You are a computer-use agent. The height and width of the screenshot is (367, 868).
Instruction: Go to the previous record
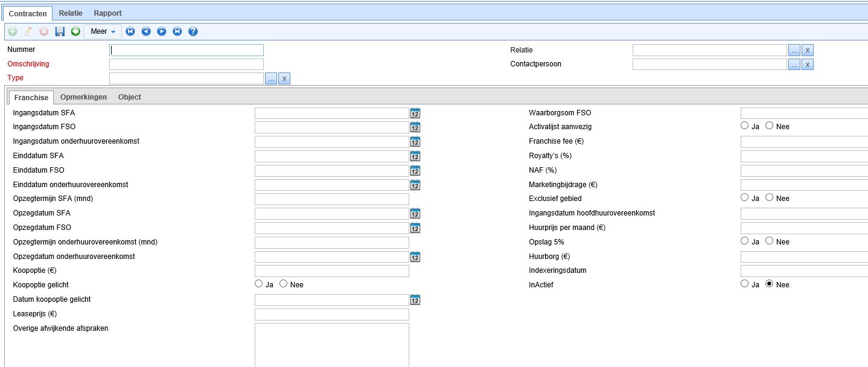coord(146,31)
